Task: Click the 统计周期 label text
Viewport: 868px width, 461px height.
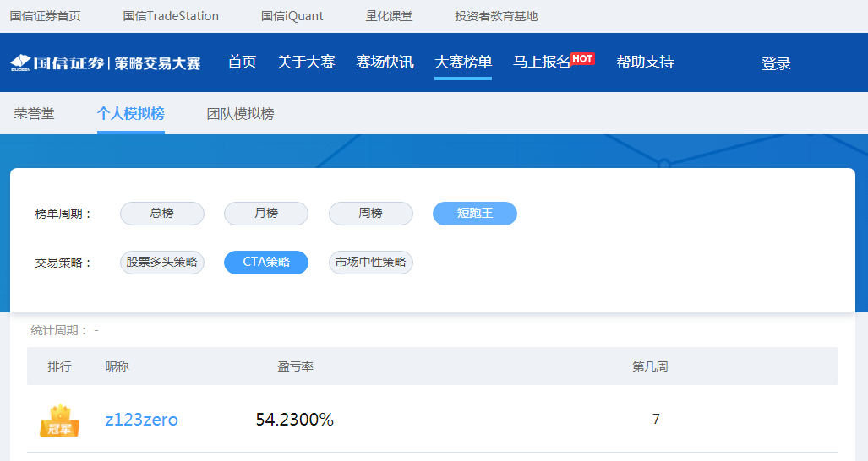Action: [x=58, y=330]
